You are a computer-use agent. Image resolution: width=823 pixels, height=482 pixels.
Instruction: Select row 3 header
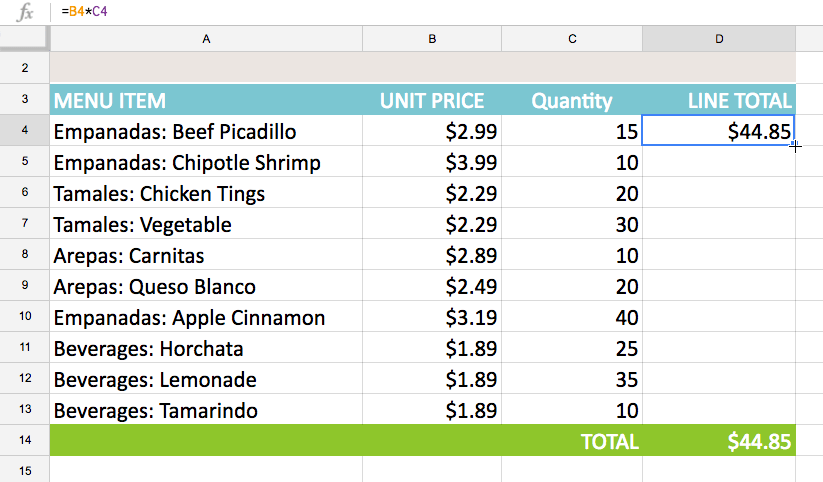point(25,100)
